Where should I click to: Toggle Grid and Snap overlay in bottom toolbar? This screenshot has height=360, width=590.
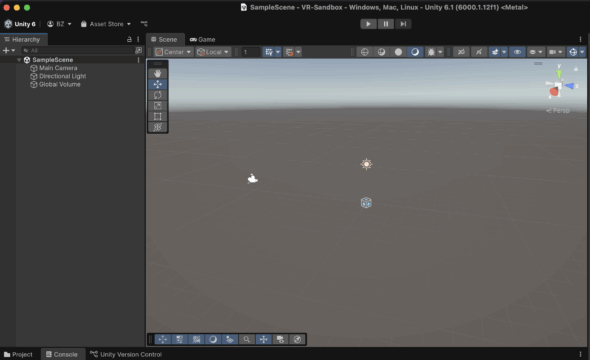[x=196, y=339]
